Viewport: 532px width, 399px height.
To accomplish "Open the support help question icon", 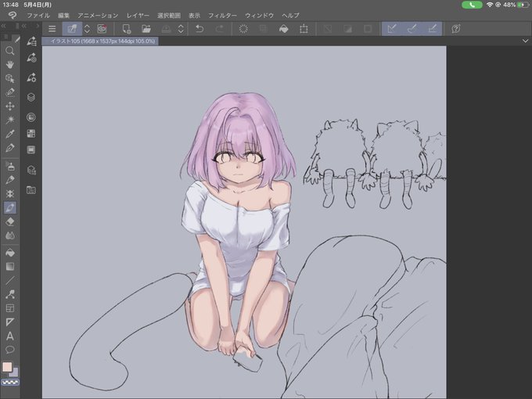I will (x=456, y=29).
